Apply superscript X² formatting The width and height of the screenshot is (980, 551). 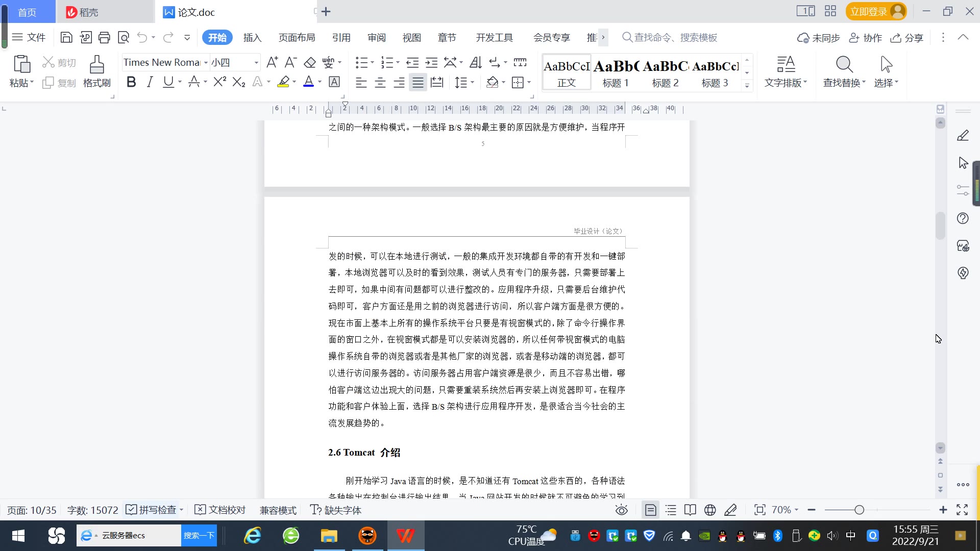tap(220, 82)
